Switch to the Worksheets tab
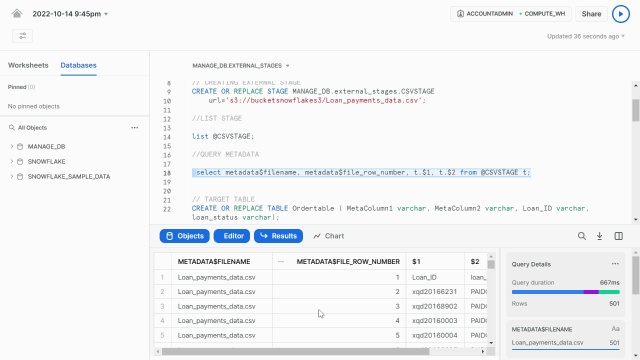 point(28,65)
